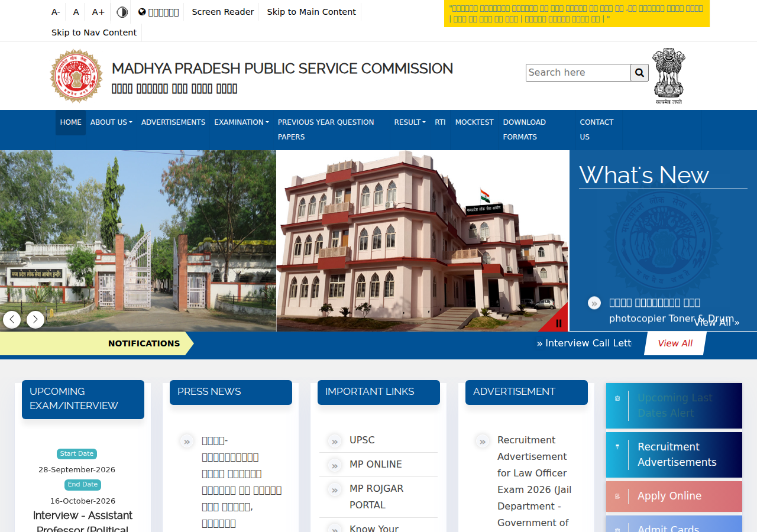
Task: Open the RTI menu item
Action: 441,122
